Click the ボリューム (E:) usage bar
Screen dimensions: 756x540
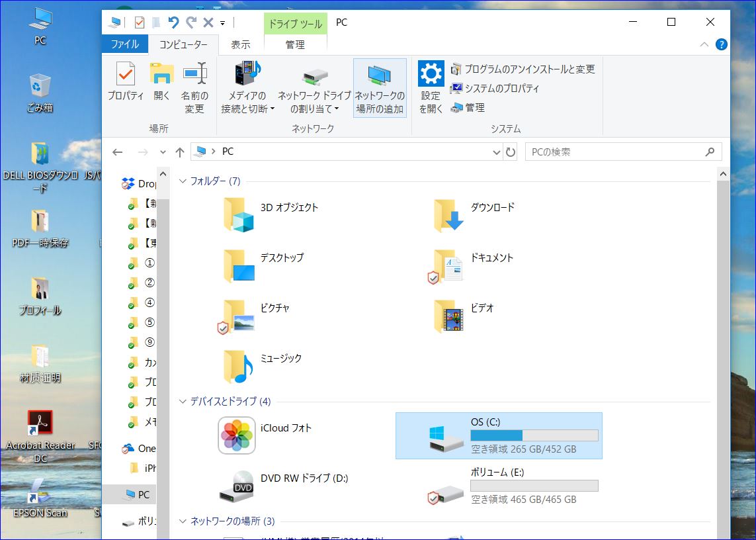pos(534,486)
